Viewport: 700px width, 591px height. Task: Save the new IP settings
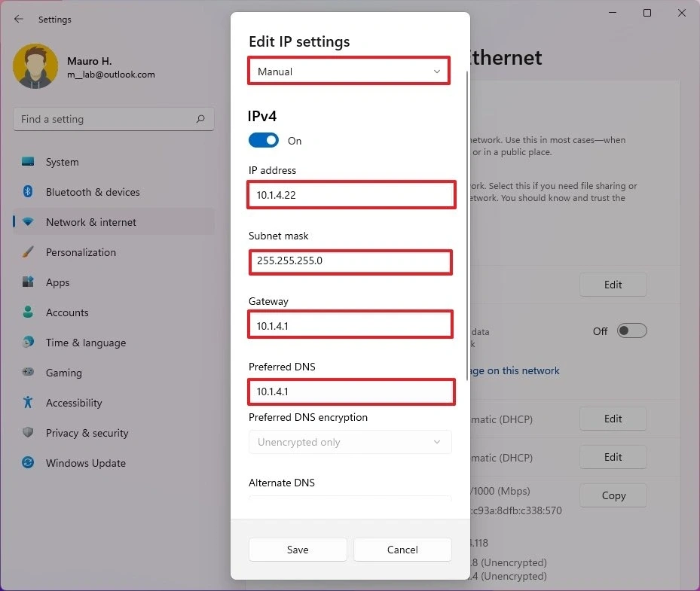(x=298, y=550)
